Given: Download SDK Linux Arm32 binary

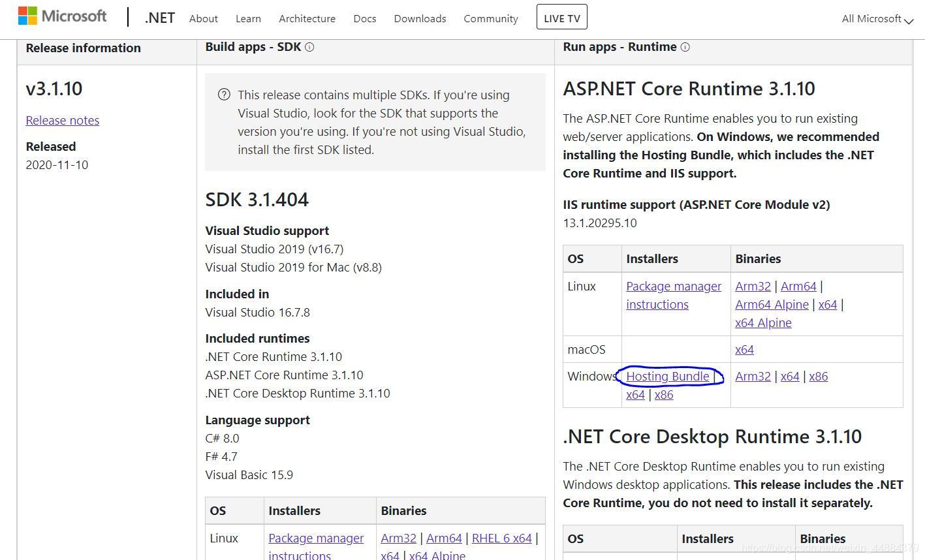Looking at the screenshot, I should (398, 538).
